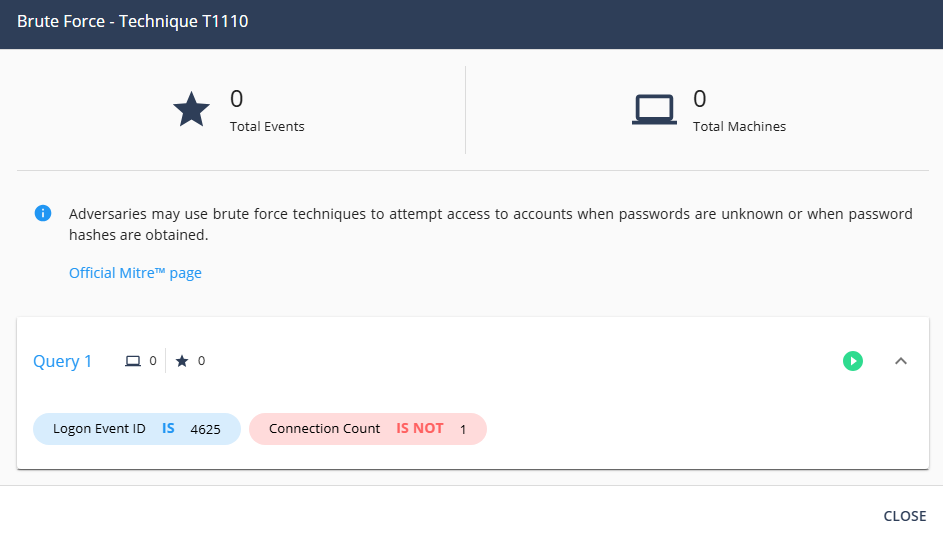Viewport: 943px width, 540px height.
Task: Run Query 1 with the green play button
Action: coord(852,361)
